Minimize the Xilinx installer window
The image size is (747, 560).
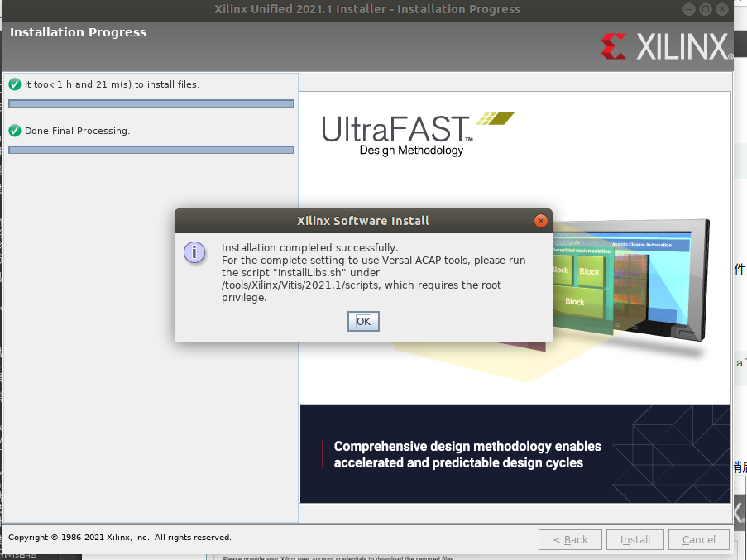688,9
